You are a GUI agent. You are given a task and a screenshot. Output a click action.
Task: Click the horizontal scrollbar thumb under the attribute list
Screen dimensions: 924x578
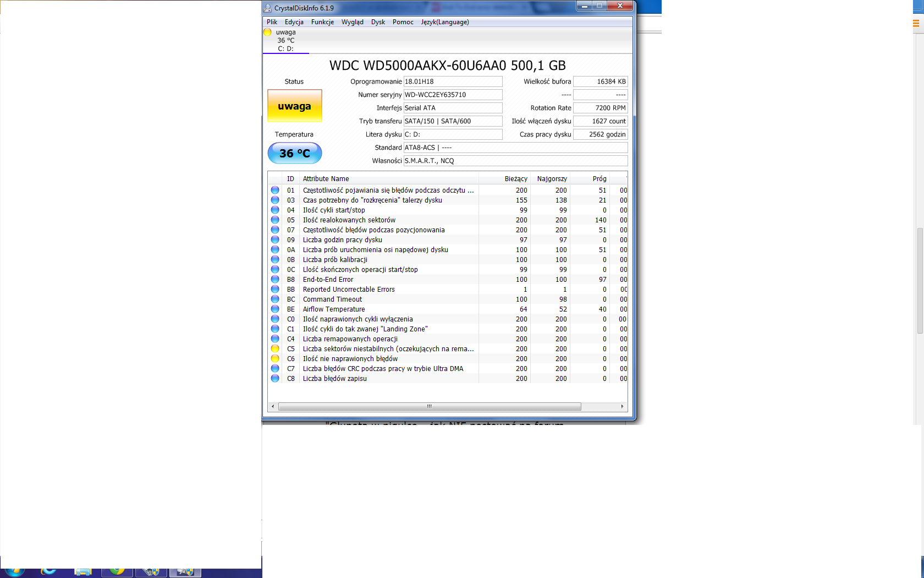click(x=430, y=406)
